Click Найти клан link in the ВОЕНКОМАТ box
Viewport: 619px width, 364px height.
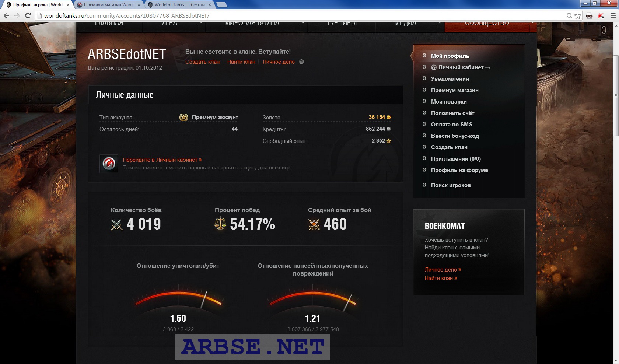[x=441, y=278]
